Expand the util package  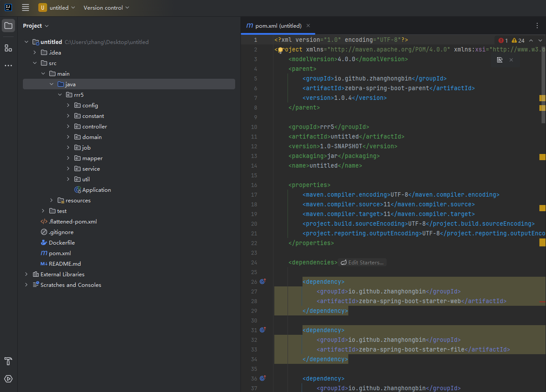[68, 180]
